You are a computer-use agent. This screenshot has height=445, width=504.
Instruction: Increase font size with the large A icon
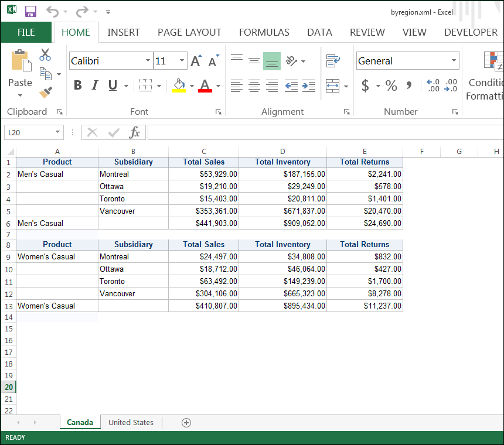coord(196,61)
